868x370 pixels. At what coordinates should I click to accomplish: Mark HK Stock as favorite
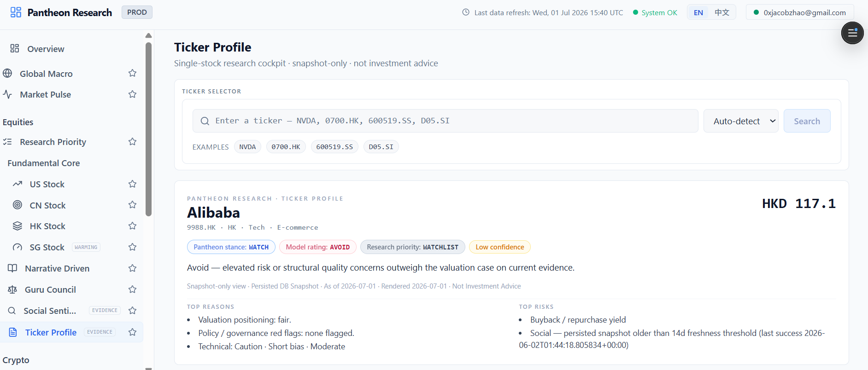point(132,226)
